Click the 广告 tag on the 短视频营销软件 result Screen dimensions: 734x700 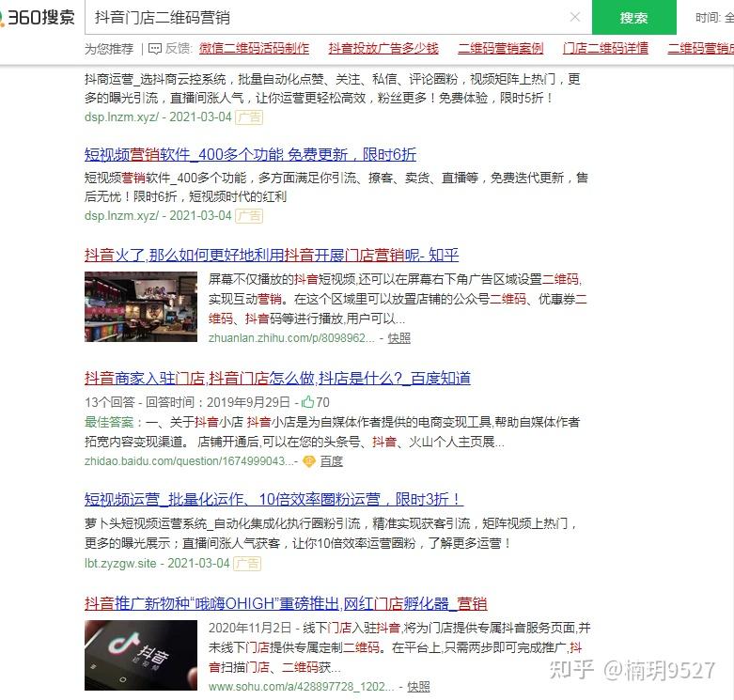click(249, 216)
